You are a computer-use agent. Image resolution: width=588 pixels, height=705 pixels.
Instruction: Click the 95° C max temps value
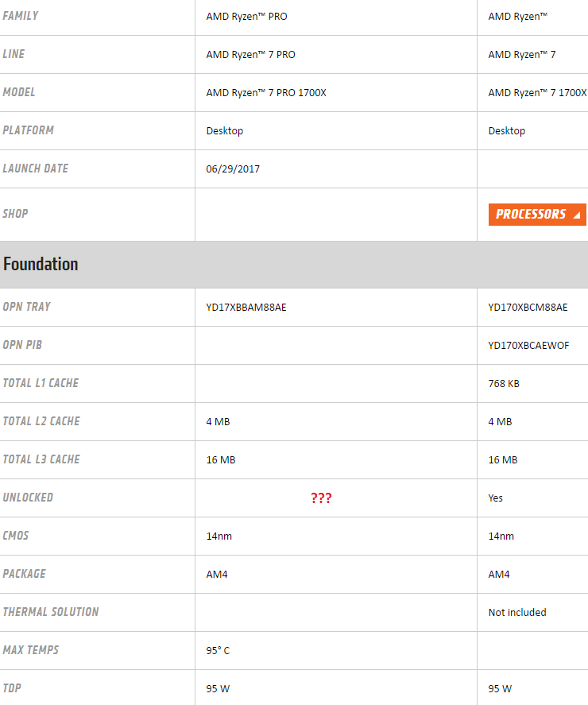[x=218, y=651]
